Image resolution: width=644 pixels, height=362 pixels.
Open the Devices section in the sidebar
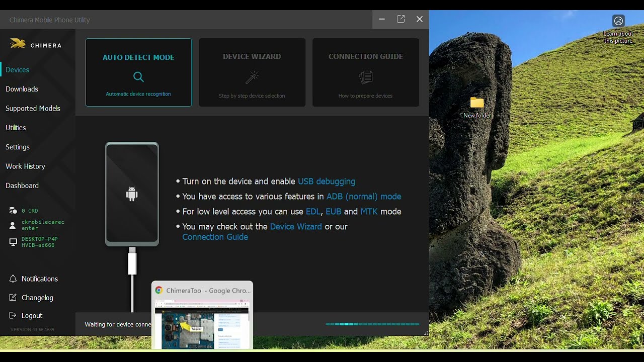(17, 70)
